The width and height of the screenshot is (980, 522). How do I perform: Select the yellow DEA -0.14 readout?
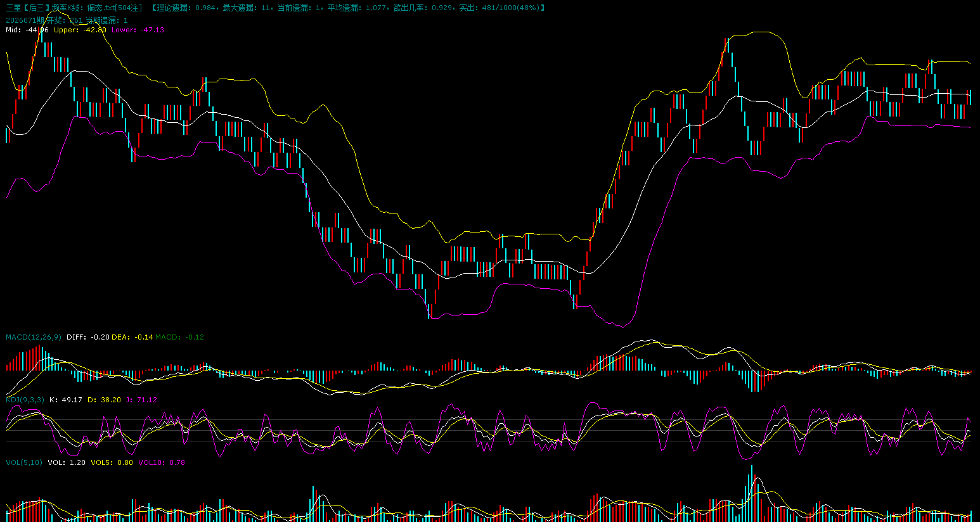[132, 337]
